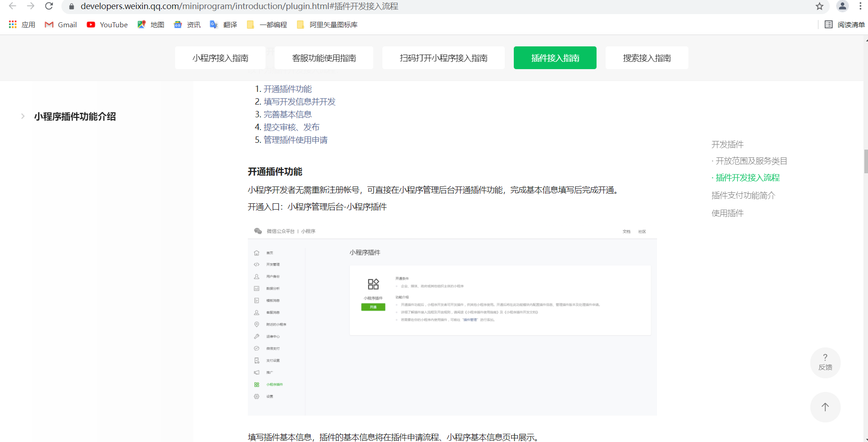The image size is (868, 442).
Task: Open the Gmail bookmark
Action: pyautogui.click(x=60, y=25)
